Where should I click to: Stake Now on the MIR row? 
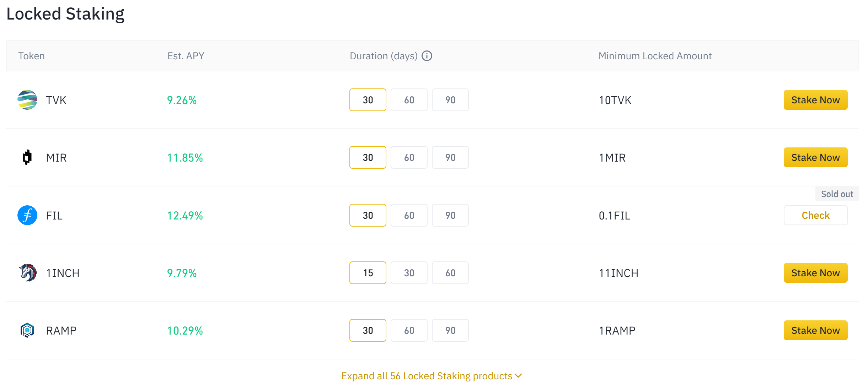pos(815,157)
